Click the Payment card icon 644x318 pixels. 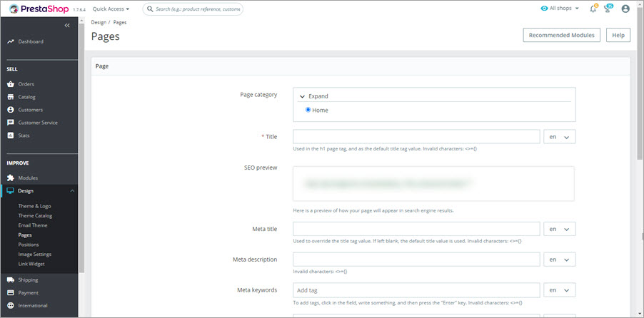(x=11, y=292)
